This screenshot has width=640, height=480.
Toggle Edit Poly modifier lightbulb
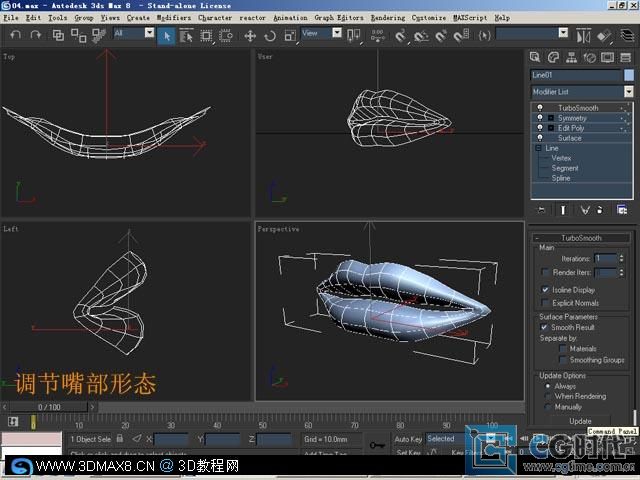[x=540, y=128]
